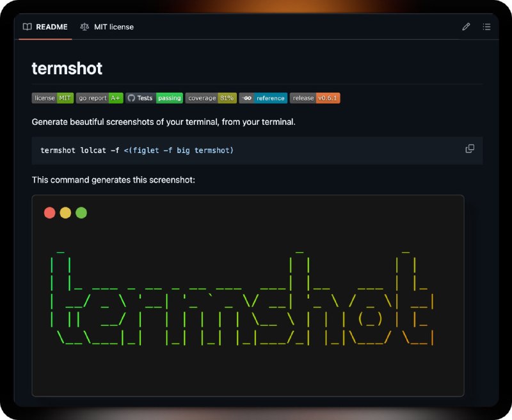Click the green dot in the terminal screenshot
The image size is (512, 420).
(81, 213)
